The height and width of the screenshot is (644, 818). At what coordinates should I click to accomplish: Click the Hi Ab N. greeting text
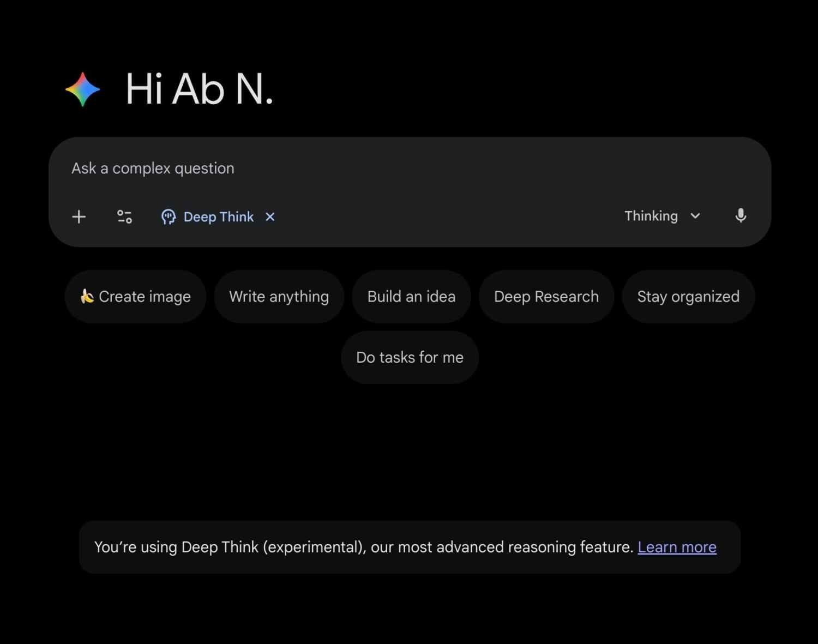tap(199, 89)
